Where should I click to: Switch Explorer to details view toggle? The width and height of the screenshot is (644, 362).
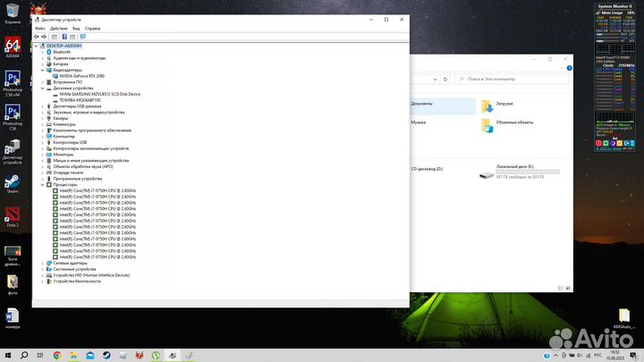click(561, 288)
